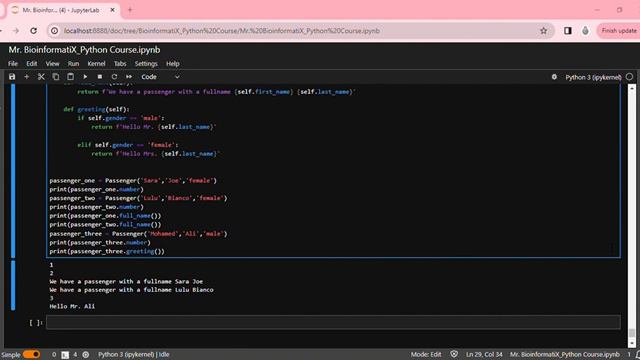Viewport: 640px width, 360px height.
Task: Open the Tabs menu
Action: click(x=120, y=64)
